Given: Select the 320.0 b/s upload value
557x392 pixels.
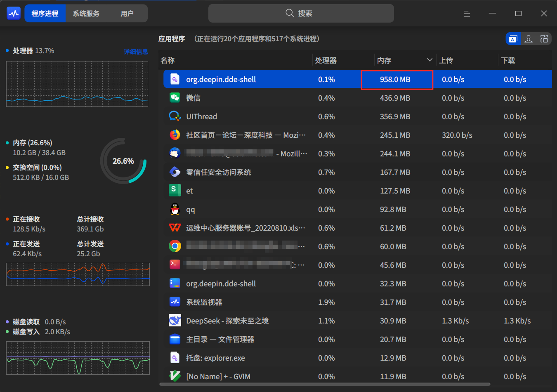Looking at the screenshot, I should [x=457, y=135].
